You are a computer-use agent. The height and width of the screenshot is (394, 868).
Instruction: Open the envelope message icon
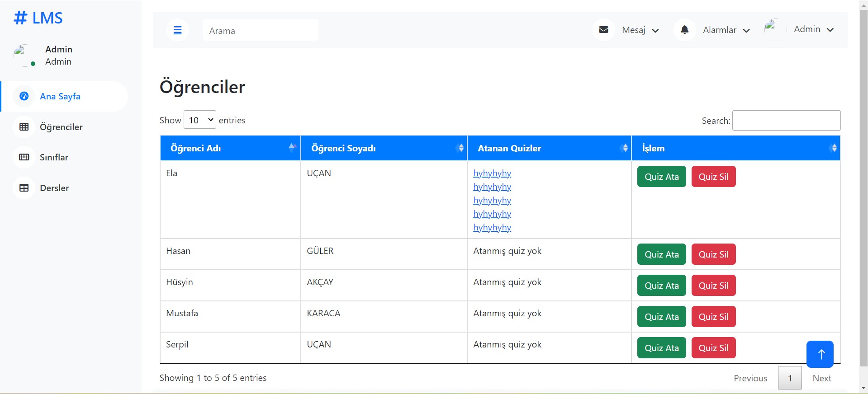(603, 30)
